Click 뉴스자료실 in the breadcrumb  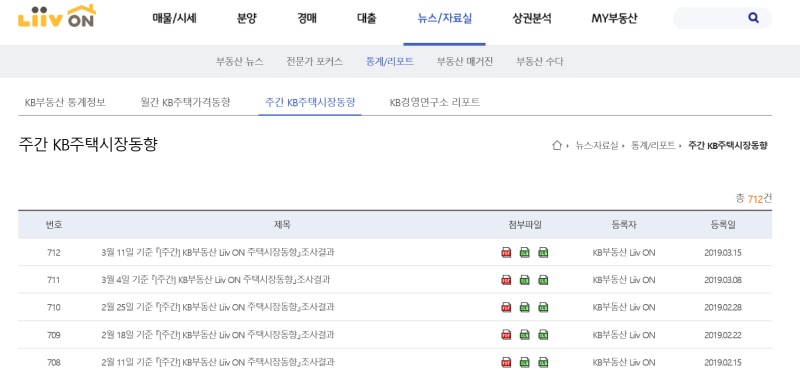[596, 145]
